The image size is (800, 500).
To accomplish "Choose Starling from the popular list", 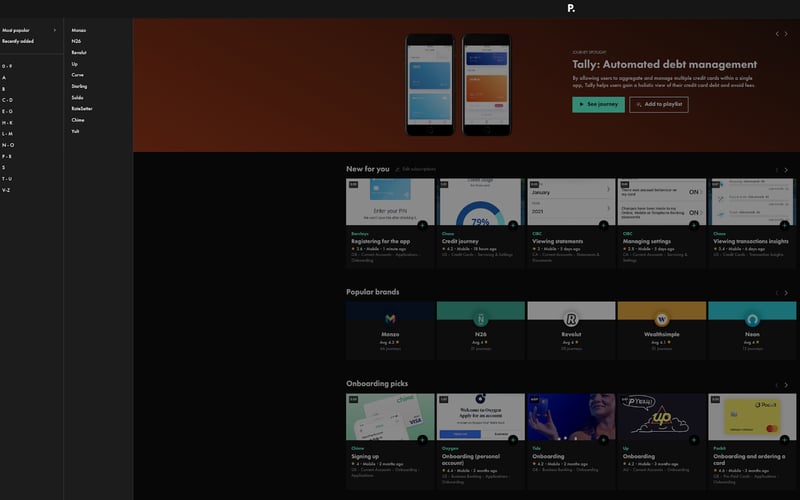I will (x=80, y=86).
